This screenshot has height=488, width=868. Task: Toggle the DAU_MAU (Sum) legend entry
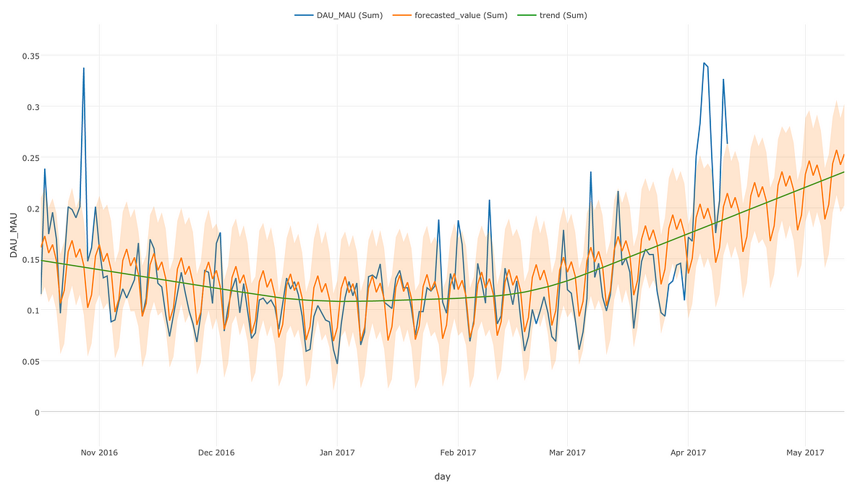(x=339, y=15)
